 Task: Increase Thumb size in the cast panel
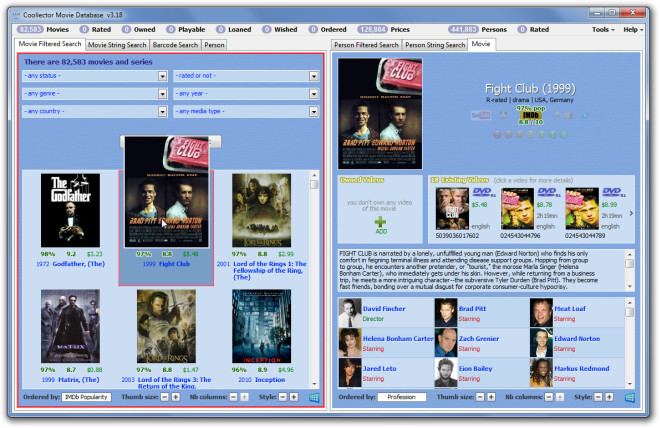click(491, 397)
